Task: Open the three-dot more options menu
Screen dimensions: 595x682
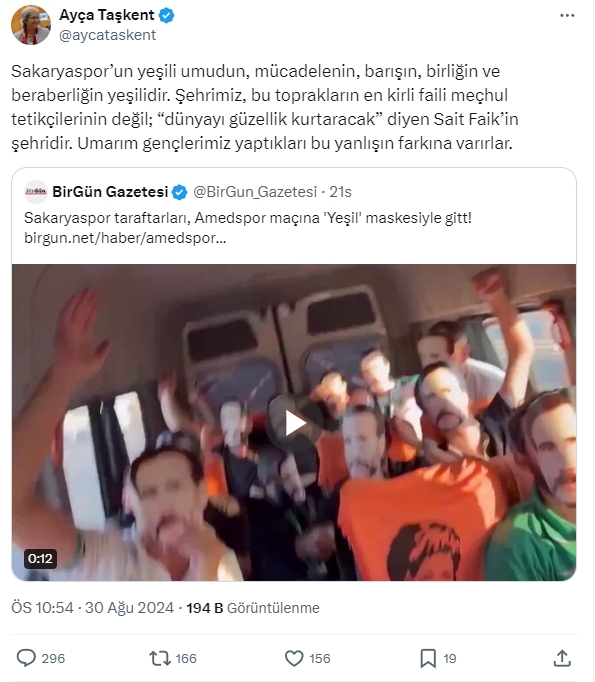Action: point(567,16)
